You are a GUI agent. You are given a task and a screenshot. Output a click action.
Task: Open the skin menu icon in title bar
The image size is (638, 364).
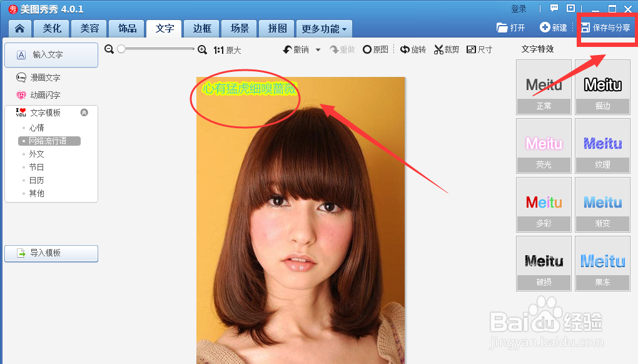tap(571, 8)
